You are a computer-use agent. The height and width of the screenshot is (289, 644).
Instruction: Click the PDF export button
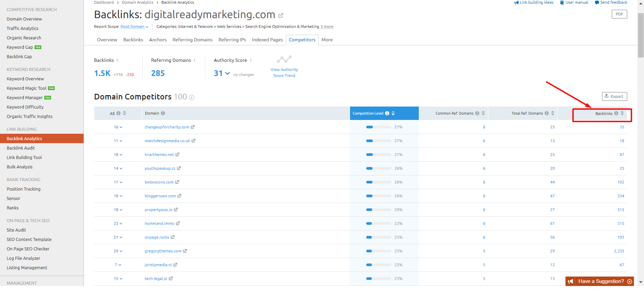pyautogui.click(x=619, y=14)
